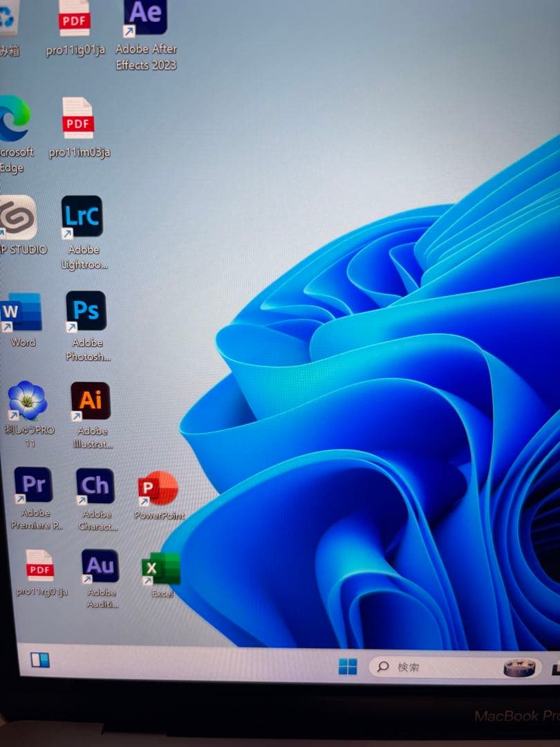Viewport: 560px width, 747px height.
Task: Open the Excel desktop shortcut
Action: coord(161,569)
